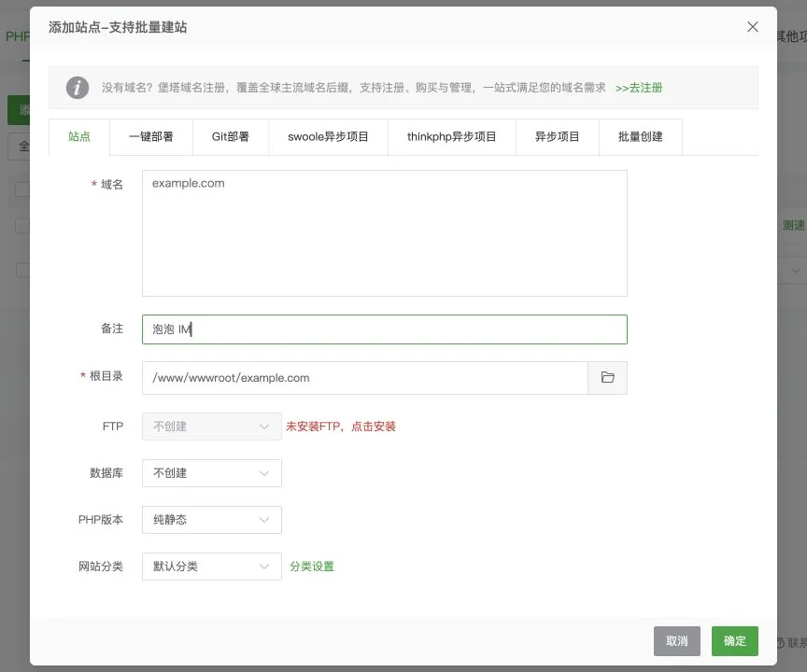Follow the >>去注册 link
807x672 pixels.
click(x=639, y=88)
